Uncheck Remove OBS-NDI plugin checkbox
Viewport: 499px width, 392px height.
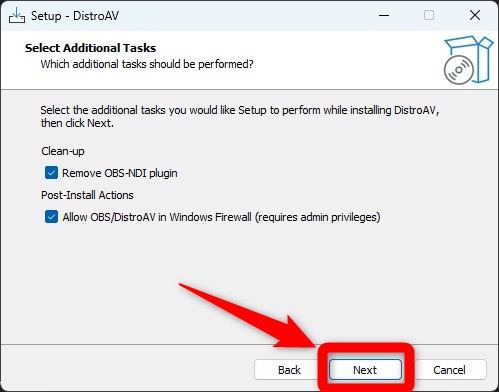51,173
